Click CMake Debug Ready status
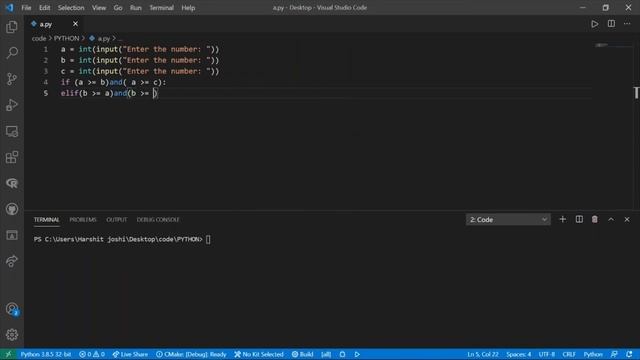The image size is (640, 360). [x=191, y=354]
